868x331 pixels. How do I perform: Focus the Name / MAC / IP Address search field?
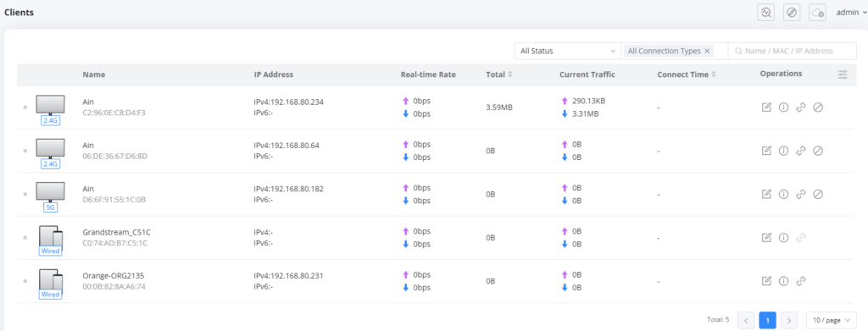(x=793, y=51)
